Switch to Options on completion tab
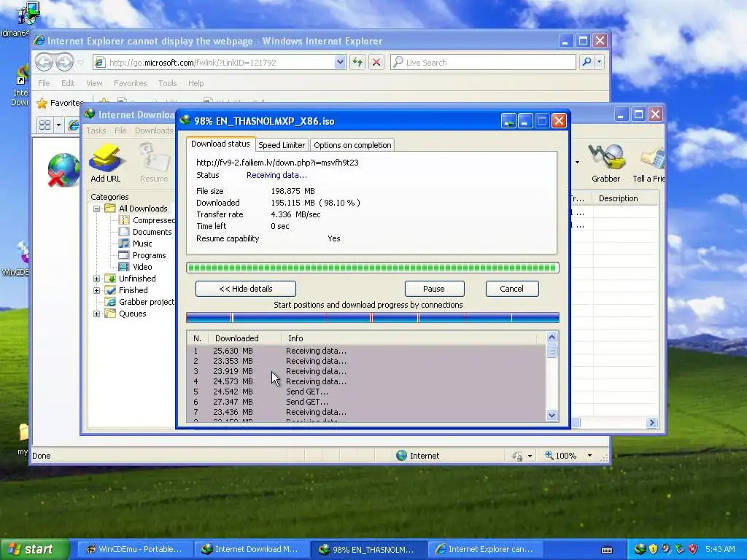747x560 pixels. 352,145
